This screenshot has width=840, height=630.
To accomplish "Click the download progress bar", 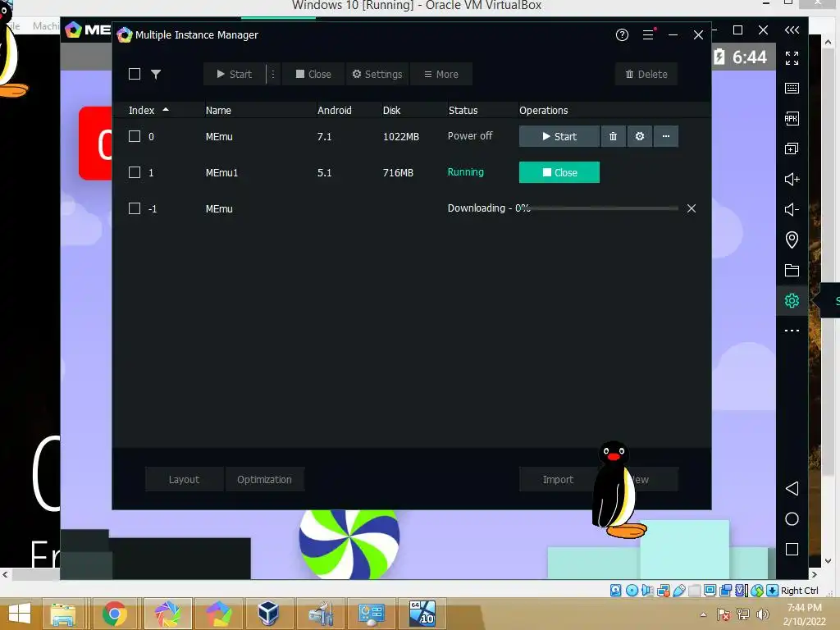I will pos(603,208).
